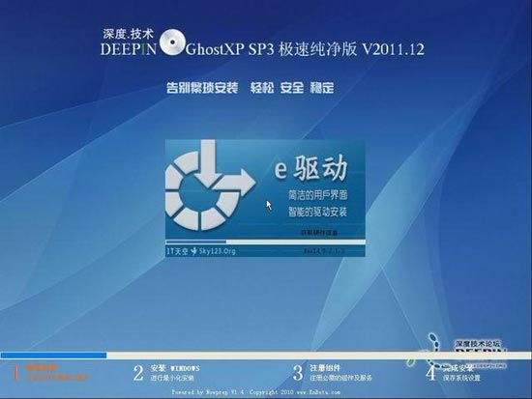Click the large step number 2
The height and width of the screenshot is (399, 532).
tap(138, 373)
